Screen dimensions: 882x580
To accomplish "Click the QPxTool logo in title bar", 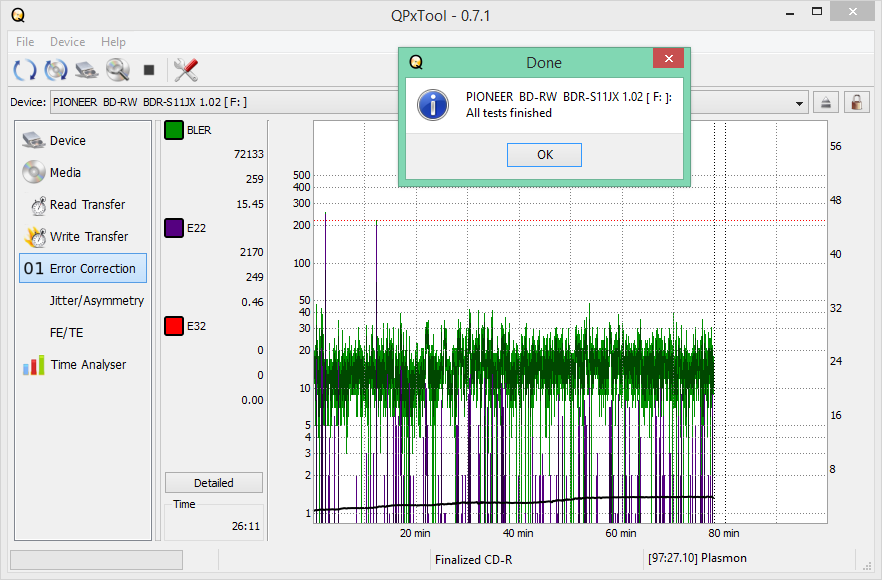I will tap(18, 15).
